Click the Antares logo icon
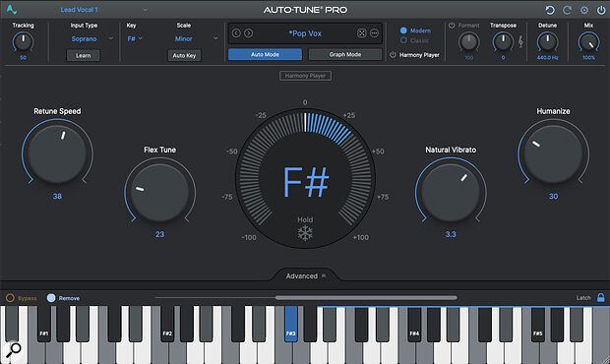This screenshot has height=364, width=610. 11,9
